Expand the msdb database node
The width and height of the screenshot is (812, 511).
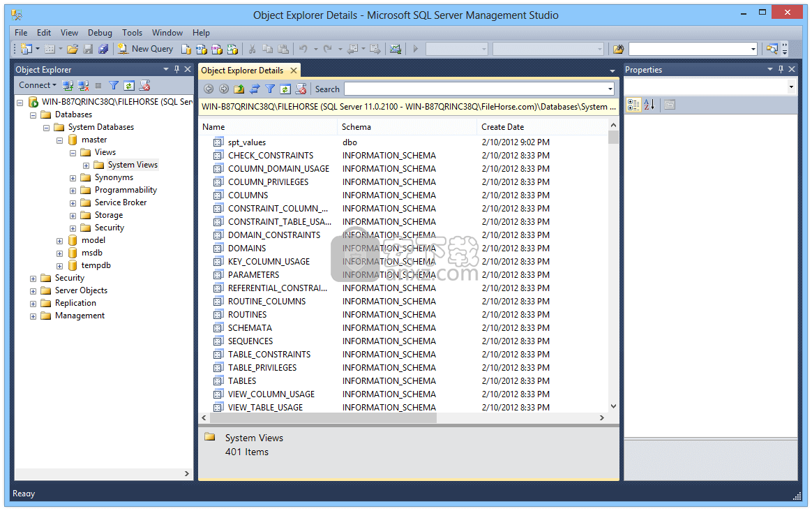(x=59, y=253)
